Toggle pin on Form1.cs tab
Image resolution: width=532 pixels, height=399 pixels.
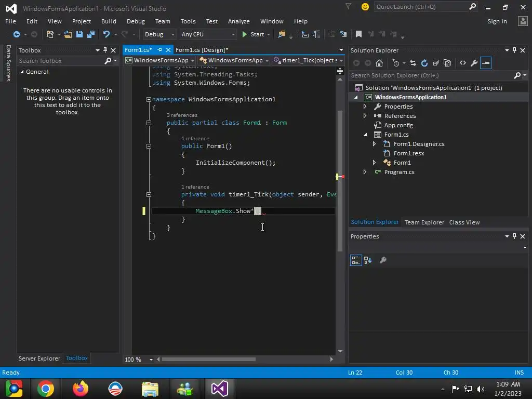pos(159,50)
